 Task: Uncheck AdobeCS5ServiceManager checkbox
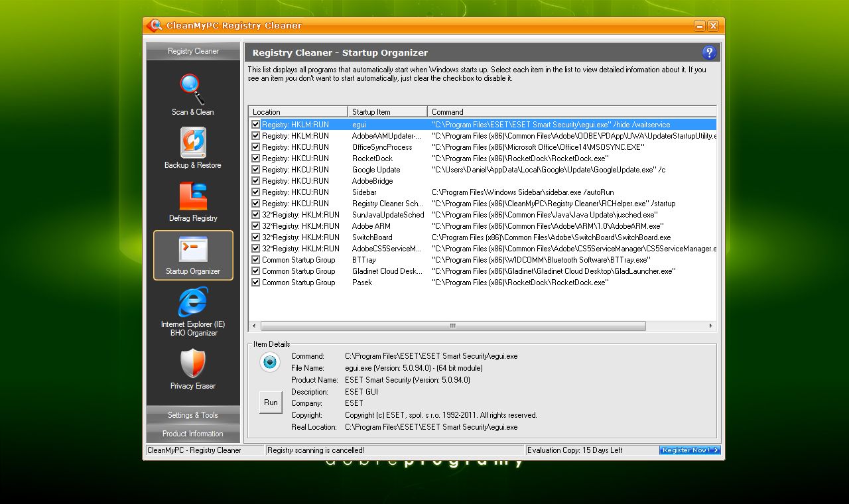click(255, 248)
